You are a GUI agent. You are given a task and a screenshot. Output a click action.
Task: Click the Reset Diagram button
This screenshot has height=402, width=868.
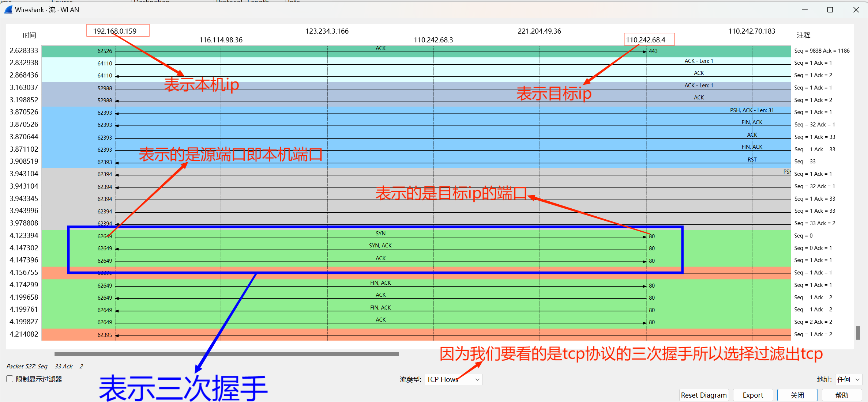[x=704, y=395]
